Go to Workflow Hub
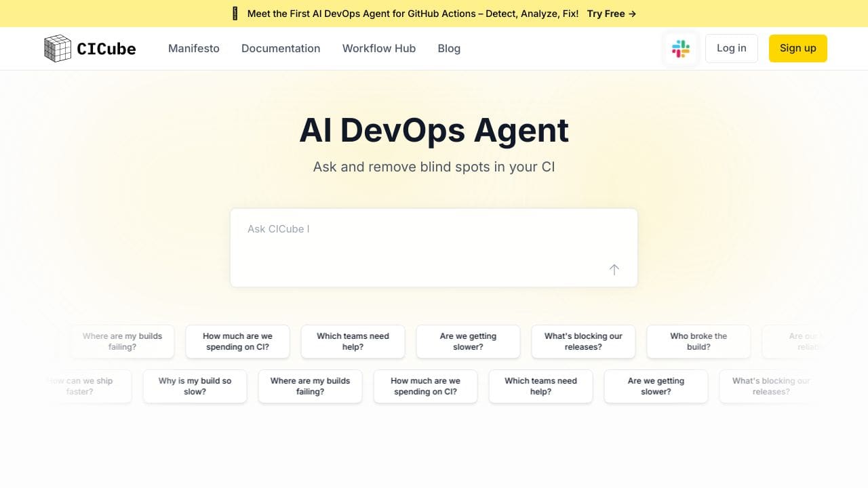 click(379, 48)
